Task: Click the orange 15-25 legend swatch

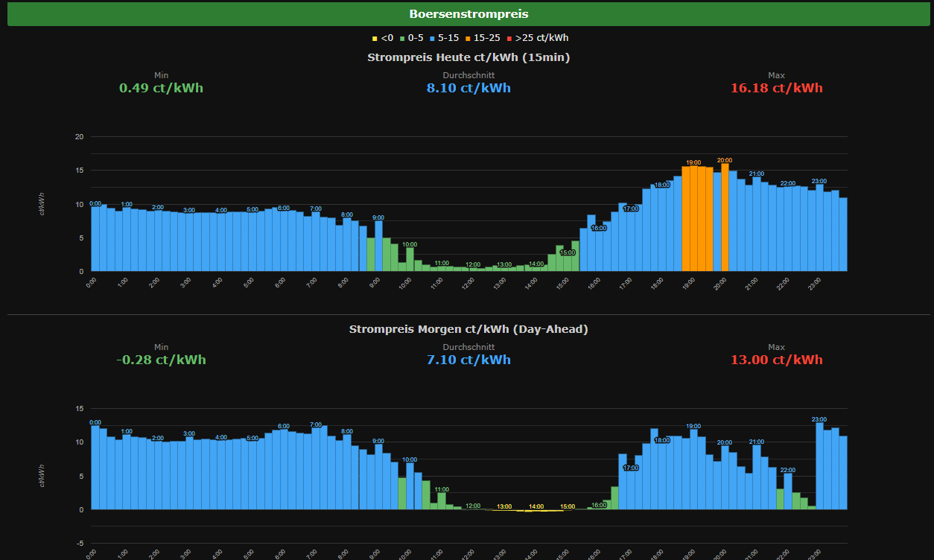Action: 469,38
